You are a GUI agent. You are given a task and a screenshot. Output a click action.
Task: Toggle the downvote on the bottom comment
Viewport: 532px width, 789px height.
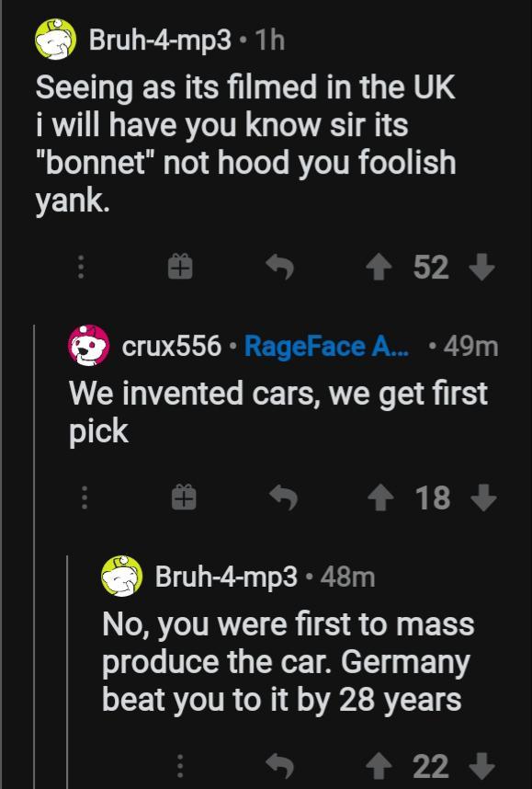480,766
